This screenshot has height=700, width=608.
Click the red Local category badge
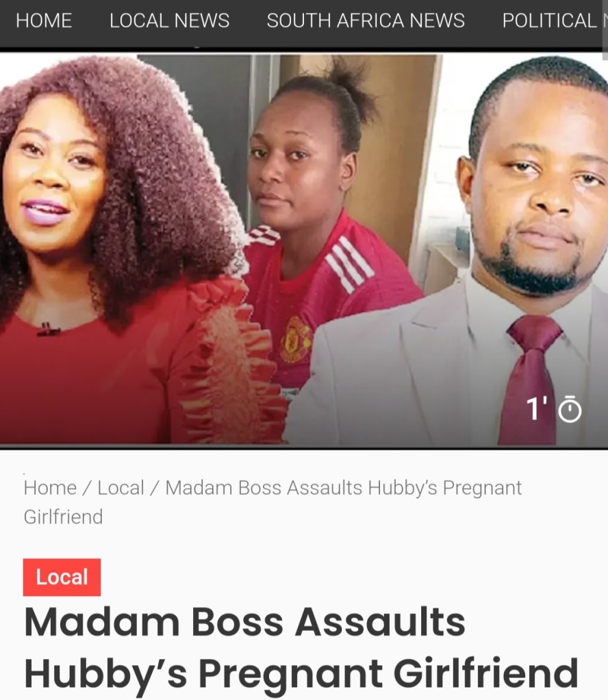tap(62, 577)
